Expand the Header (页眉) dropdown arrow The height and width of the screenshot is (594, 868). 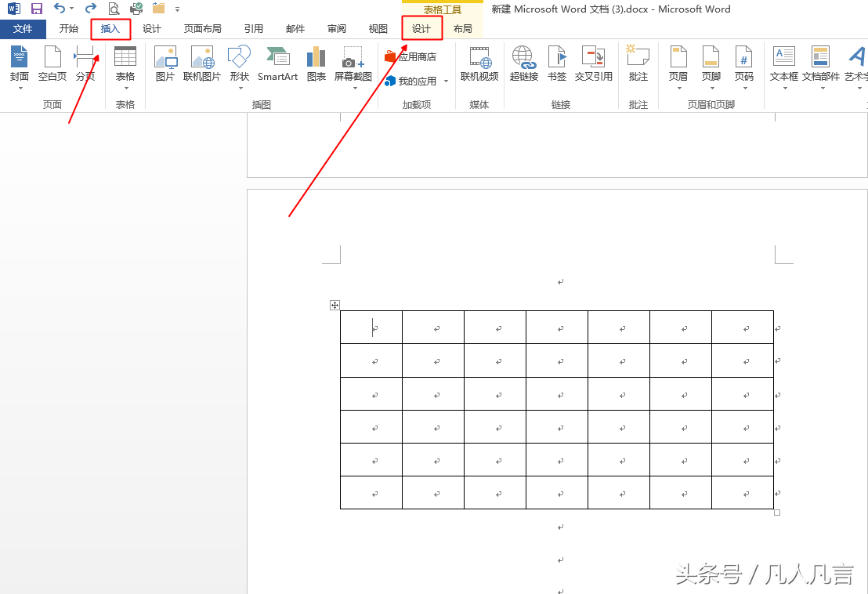point(679,88)
